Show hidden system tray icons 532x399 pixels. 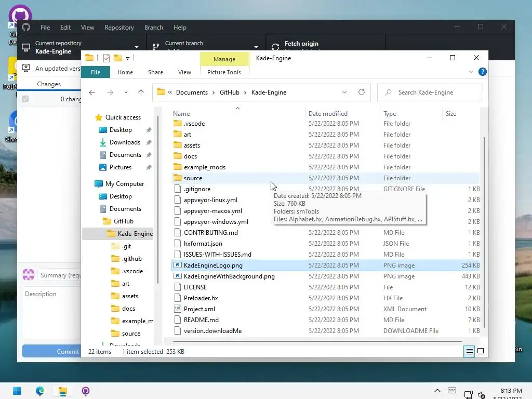pyautogui.click(x=437, y=391)
